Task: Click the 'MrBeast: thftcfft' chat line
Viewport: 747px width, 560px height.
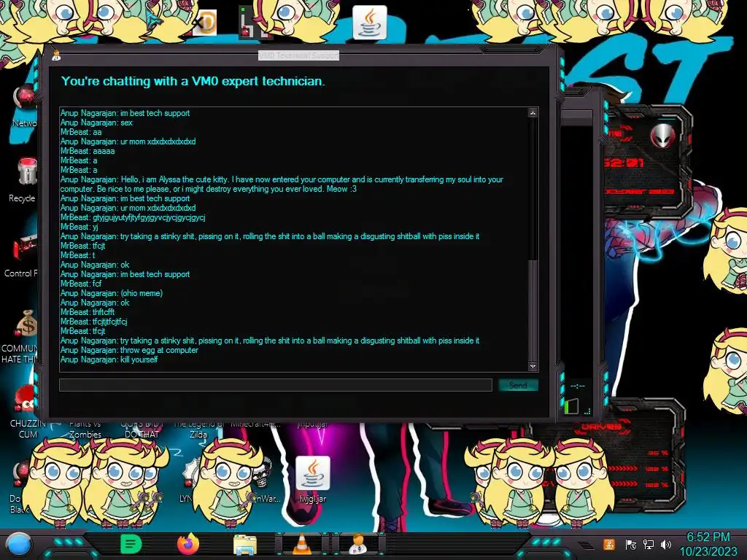Action: 88,312
